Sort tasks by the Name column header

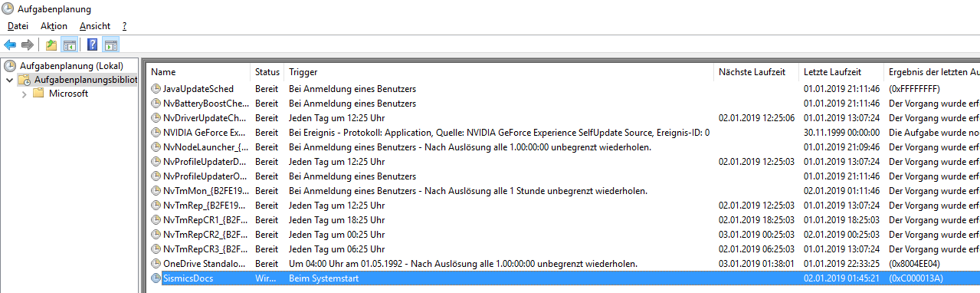198,72
